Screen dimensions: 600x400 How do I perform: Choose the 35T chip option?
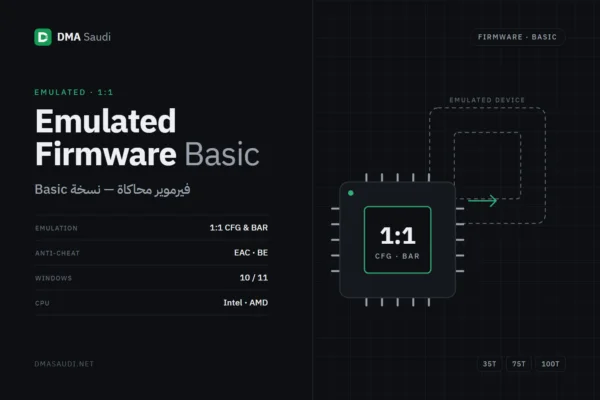pos(489,364)
